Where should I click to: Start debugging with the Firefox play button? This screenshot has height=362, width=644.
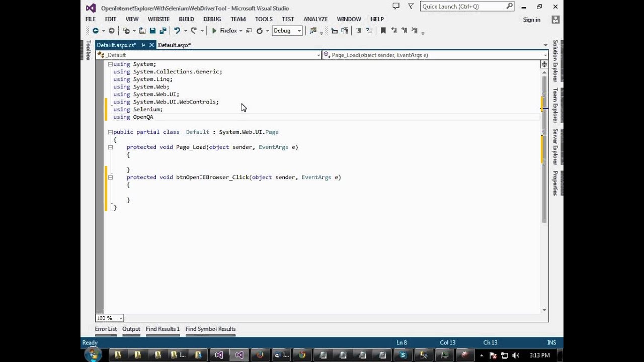click(224, 31)
